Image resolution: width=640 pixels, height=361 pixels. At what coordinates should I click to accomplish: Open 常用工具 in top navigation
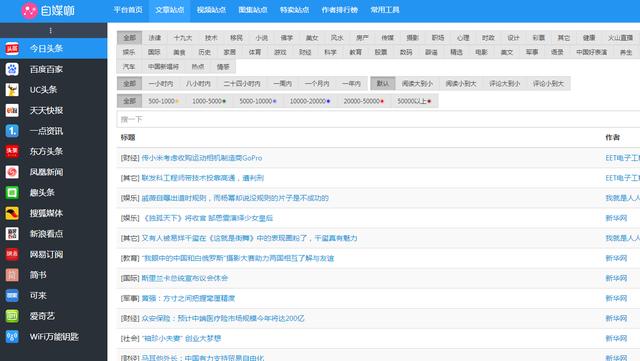[x=384, y=10]
